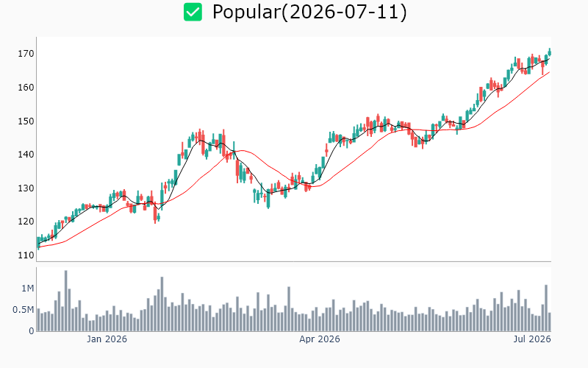
Task: Click the 140 price axis label
Action: tap(26, 155)
